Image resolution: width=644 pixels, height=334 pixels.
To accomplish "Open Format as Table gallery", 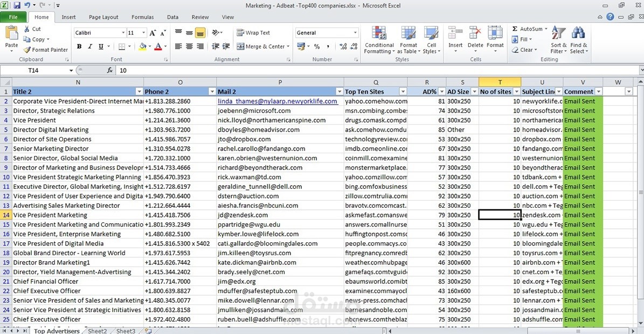I will 408,40.
